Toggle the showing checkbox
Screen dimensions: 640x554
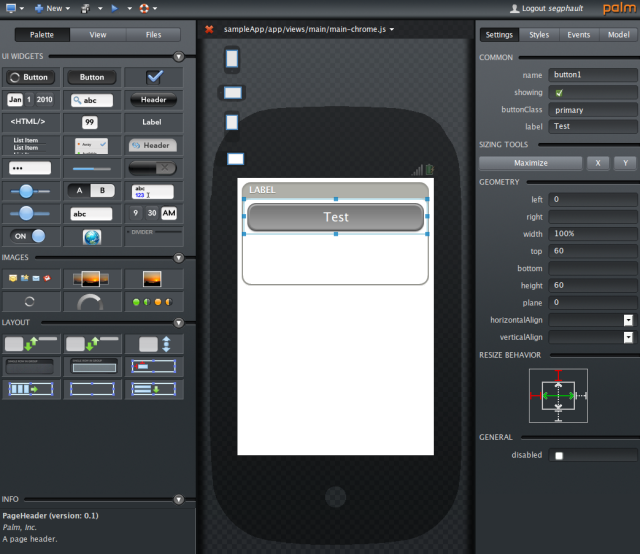559,93
